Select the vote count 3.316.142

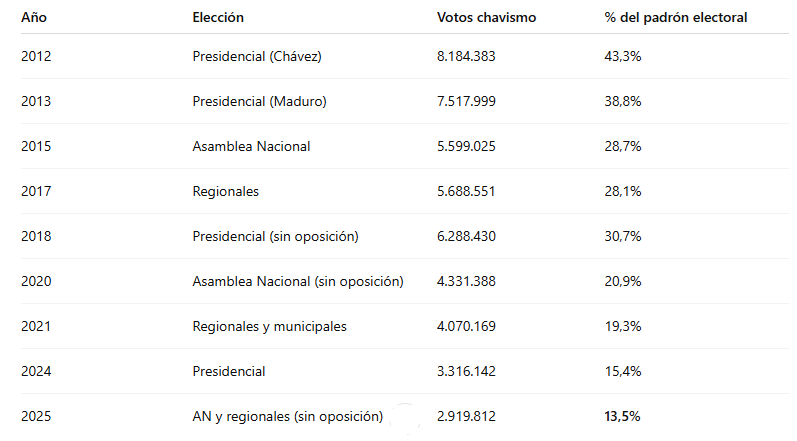(x=466, y=371)
